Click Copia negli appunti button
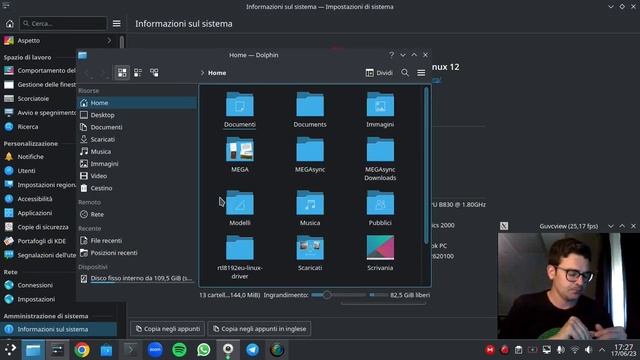 point(168,329)
